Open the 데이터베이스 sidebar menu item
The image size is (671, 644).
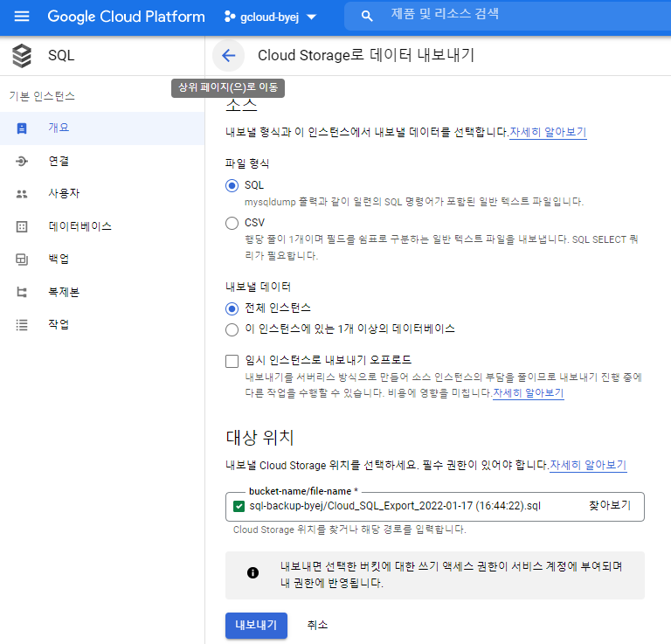102,226
